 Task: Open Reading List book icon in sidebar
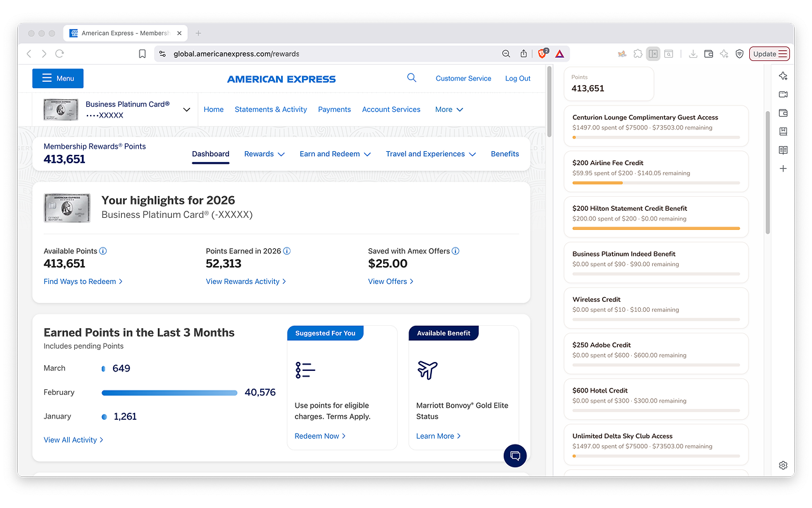tap(783, 150)
